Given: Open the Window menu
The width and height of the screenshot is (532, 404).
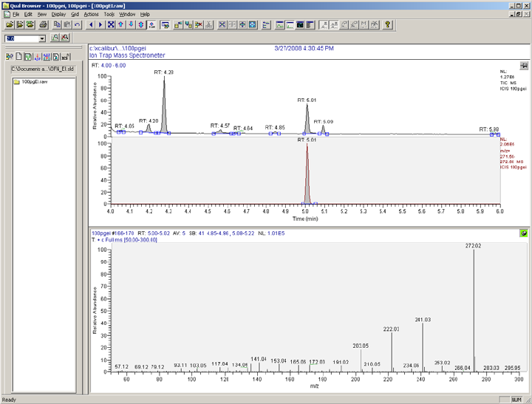Looking at the screenshot, I should coord(127,14).
